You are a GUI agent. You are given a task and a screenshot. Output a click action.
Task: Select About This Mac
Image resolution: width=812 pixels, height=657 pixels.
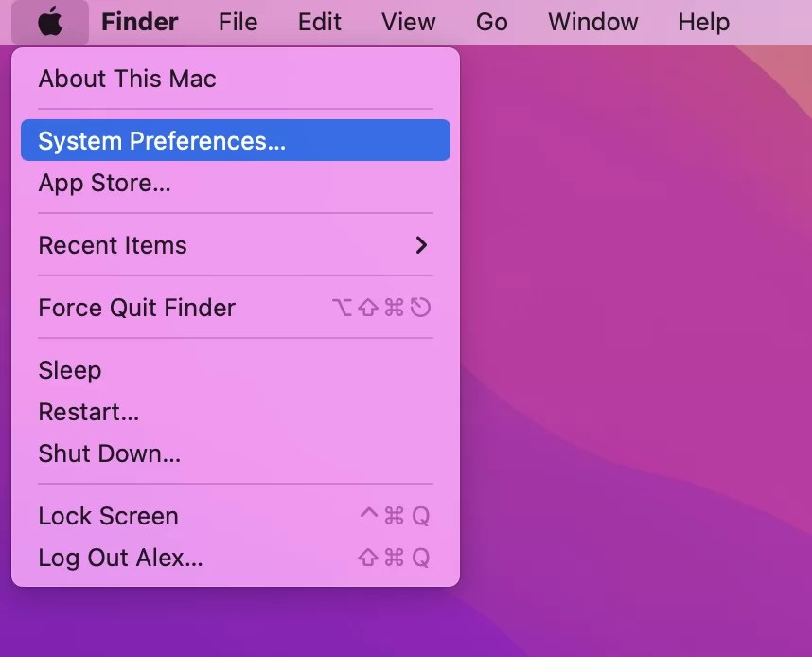[x=127, y=79]
